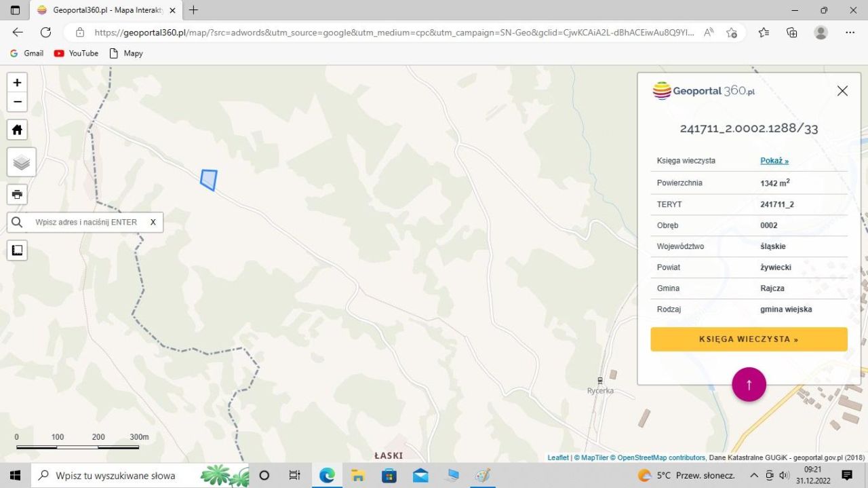Screen dimensions: 868x488
Task: Clear the address search field with X
Action: (x=153, y=222)
